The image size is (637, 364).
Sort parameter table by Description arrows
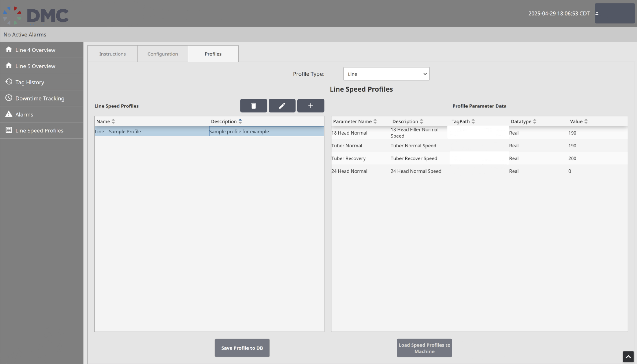[x=422, y=121]
